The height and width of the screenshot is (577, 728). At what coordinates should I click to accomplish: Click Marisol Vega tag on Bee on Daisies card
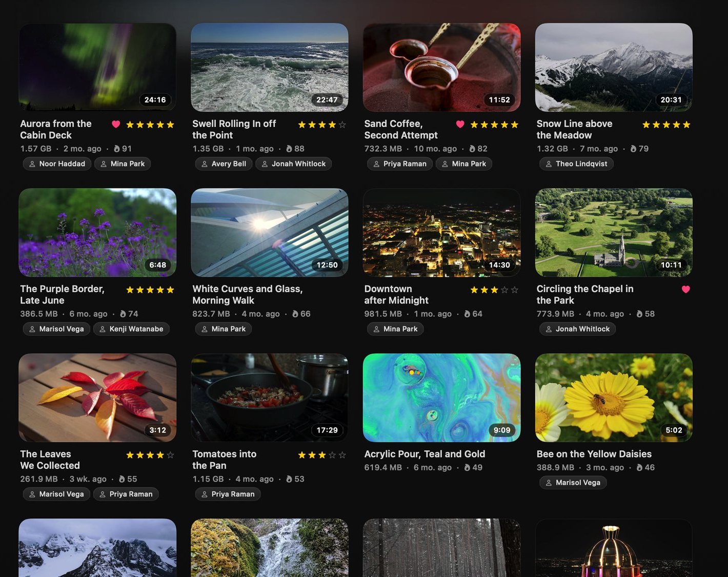tap(573, 483)
